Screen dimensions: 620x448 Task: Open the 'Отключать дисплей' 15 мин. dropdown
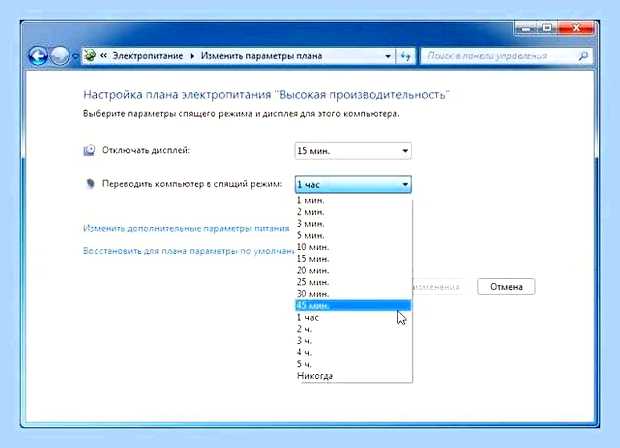click(x=353, y=151)
